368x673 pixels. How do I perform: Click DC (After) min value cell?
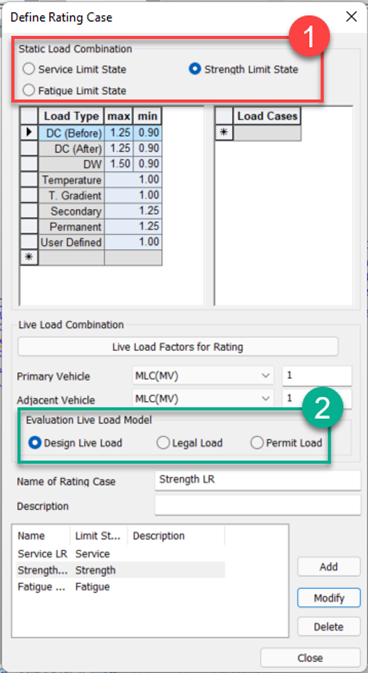tap(148, 149)
